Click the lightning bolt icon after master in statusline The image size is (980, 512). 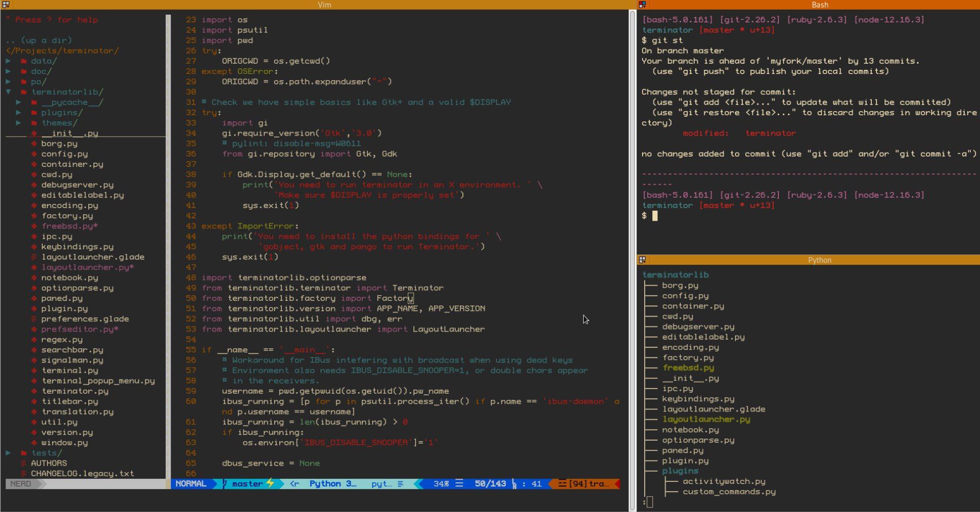(270, 483)
